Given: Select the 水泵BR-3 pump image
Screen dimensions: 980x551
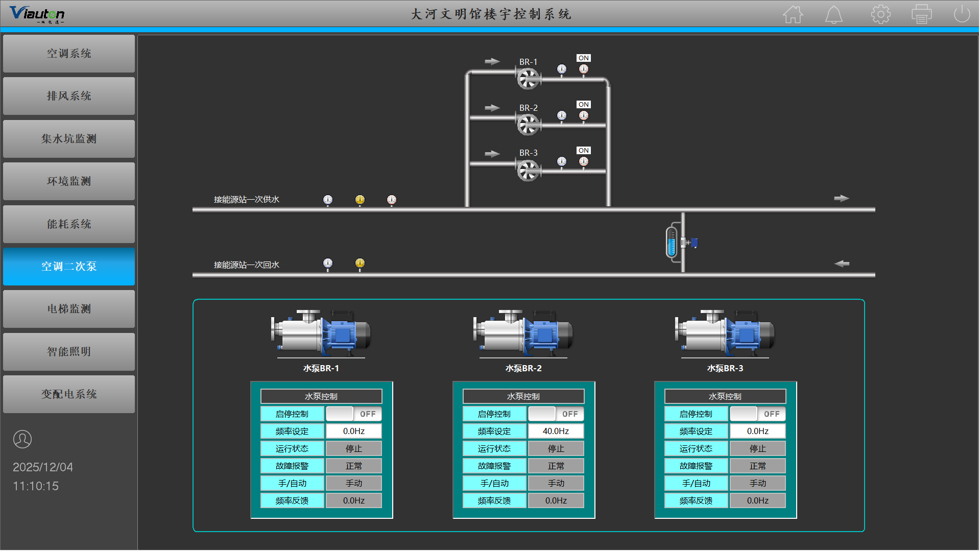Looking at the screenshot, I should [725, 332].
